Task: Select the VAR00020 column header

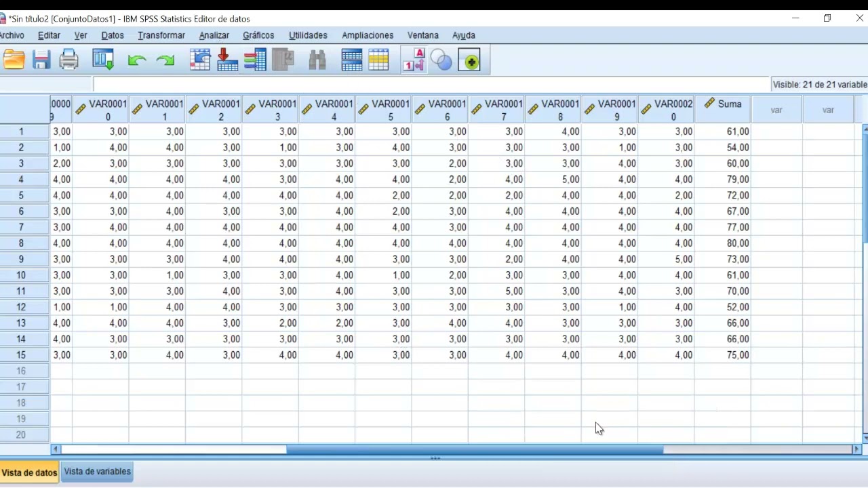Action: click(x=666, y=109)
